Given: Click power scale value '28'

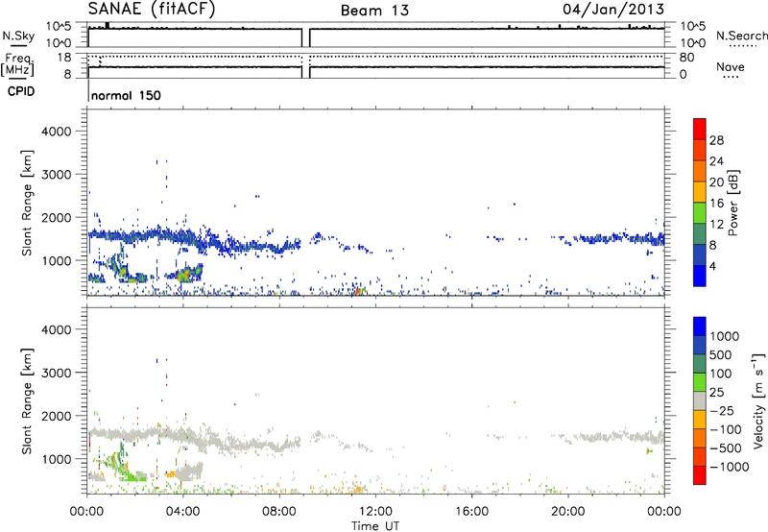Looking at the screenshot, I should (716, 140).
